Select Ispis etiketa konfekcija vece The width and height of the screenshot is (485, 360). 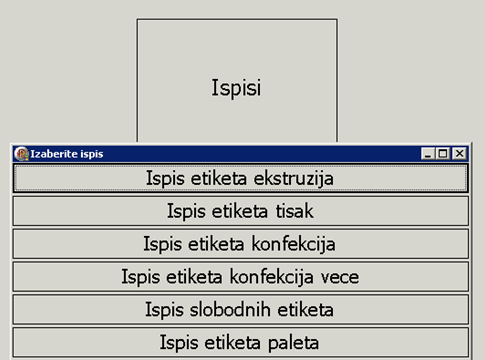[x=240, y=276]
